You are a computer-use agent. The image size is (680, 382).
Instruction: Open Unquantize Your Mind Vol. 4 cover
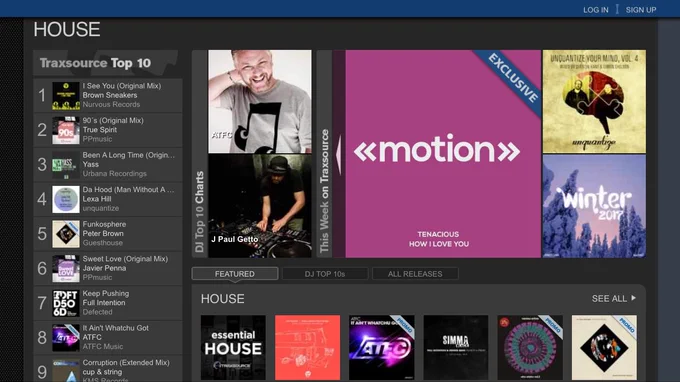tap(594, 101)
